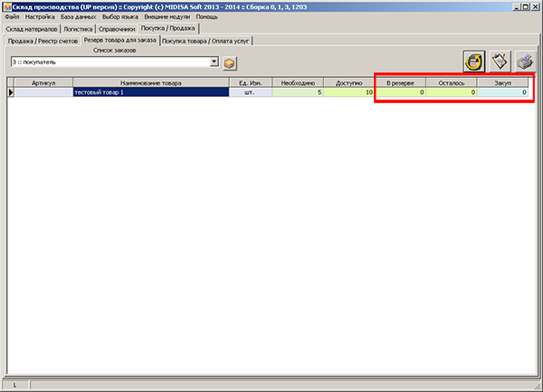Open Продажа / Реестр счетов subtab
Image resolution: width=543 pixels, height=392 pixels.
tap(43, 41)
